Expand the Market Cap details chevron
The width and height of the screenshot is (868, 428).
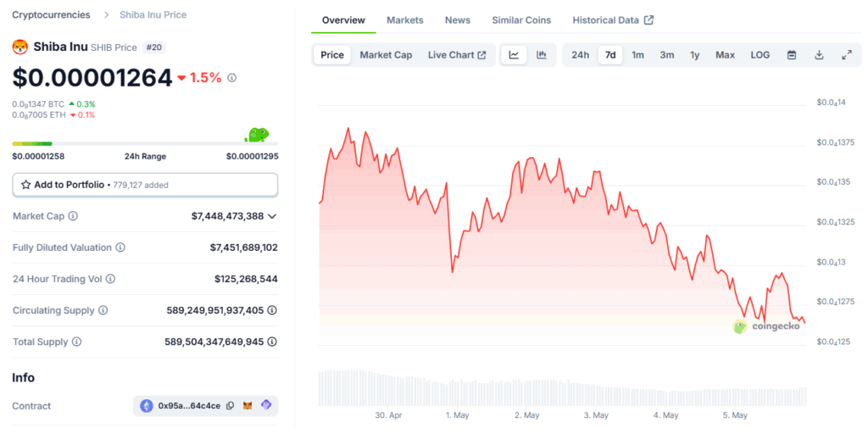(272, 216)
